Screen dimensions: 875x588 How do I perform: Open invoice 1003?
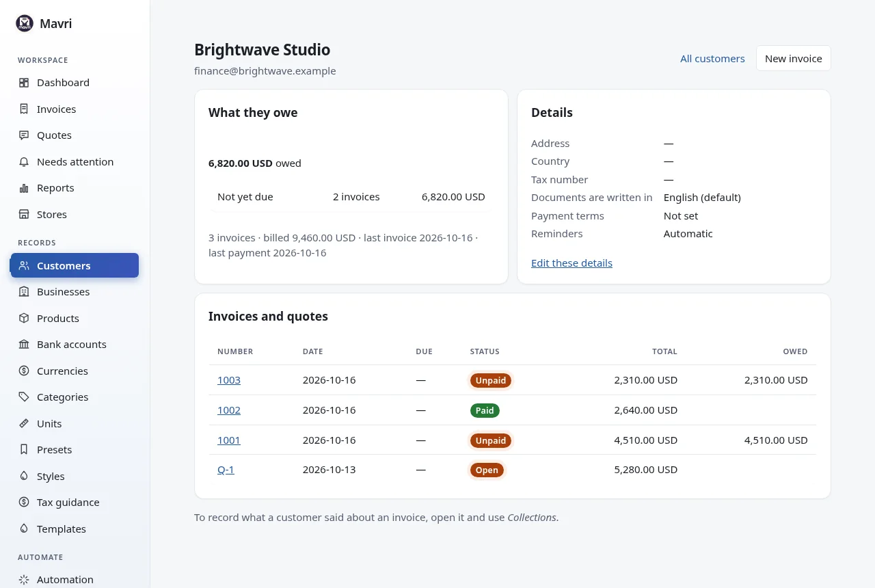click(x=229, y=380)
